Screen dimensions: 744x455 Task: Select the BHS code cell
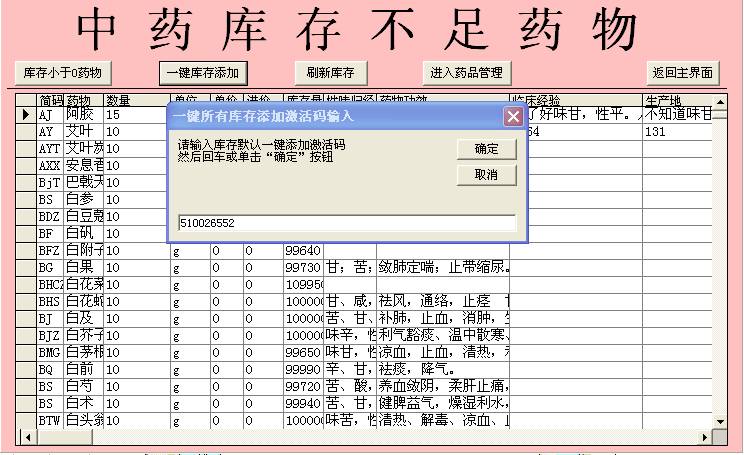coord(50,301)
